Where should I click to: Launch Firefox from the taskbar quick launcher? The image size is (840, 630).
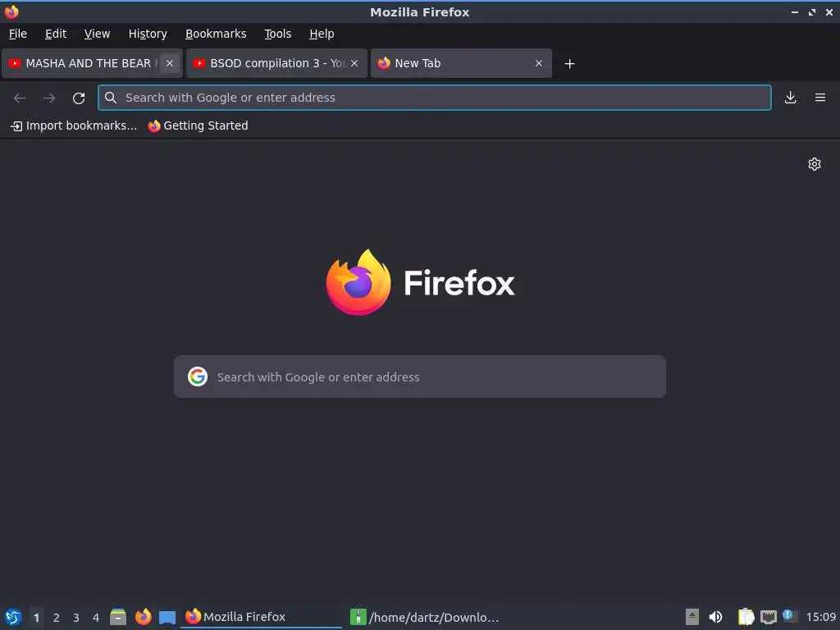[143, 617]
